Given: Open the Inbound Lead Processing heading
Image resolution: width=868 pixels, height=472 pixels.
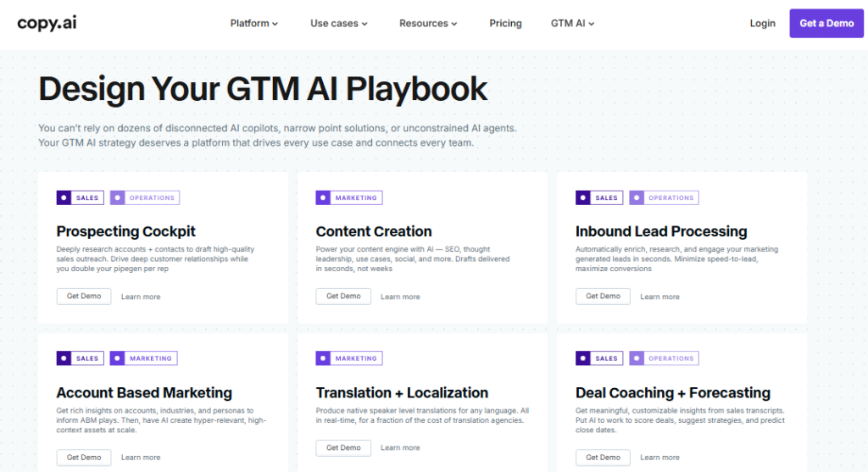Looking at the screenshot, I should click(x=661, y=231).
